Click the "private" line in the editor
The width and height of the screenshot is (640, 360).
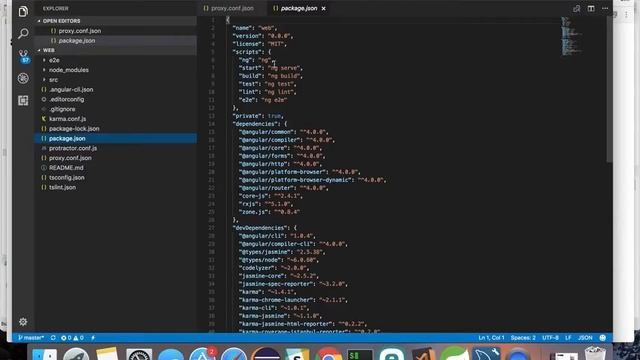[x=258, y=116]
